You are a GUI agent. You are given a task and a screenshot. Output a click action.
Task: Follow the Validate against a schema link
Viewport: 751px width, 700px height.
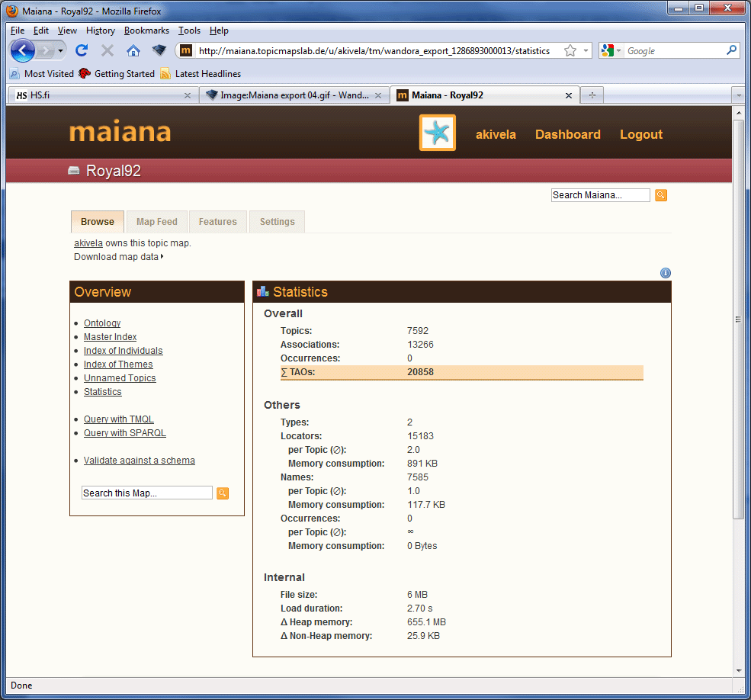(139, 460)
